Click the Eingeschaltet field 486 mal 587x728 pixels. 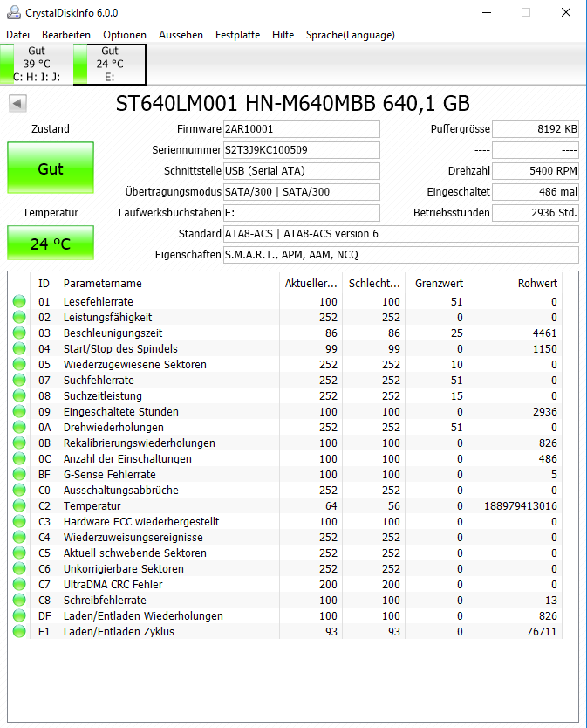536,192
